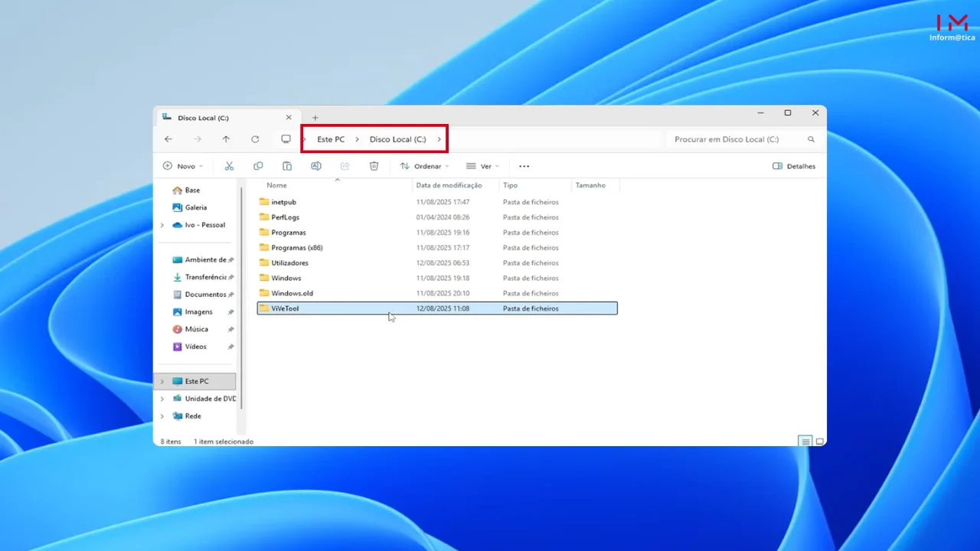The width and height of the screenshot is (980, 551).
Task: Click the forward navigation arrow
Action: pyautogui.click(x=198, y=139)
